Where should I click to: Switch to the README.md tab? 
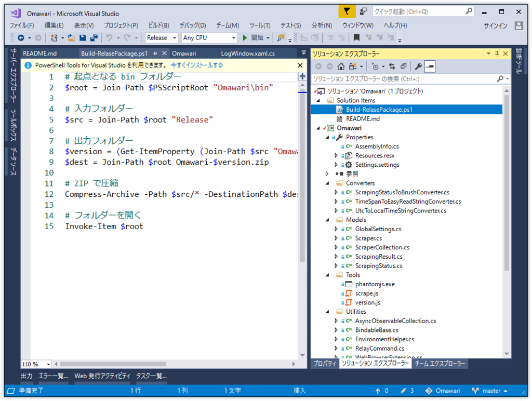pos(39,54)
